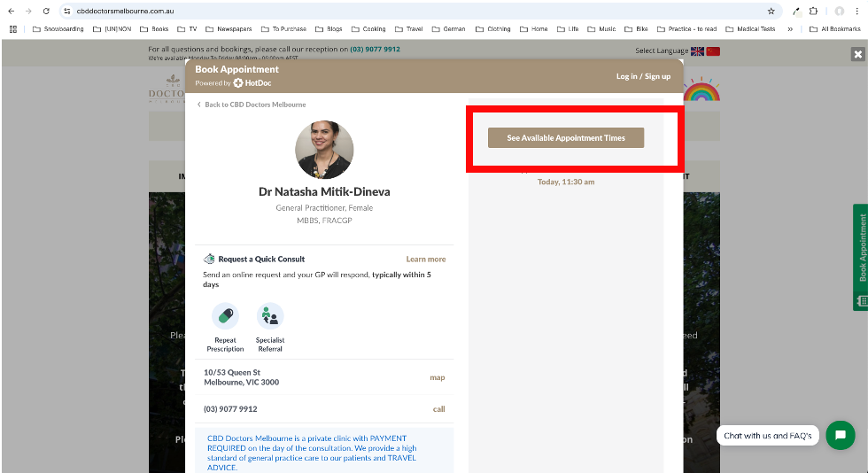This screenshot has width=868, height=473.
Task: Open the Music bookmark folder
Action: click(x=601, y=29)
